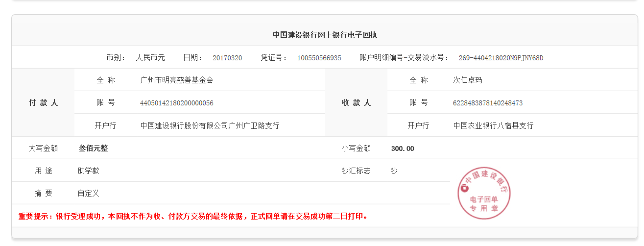Click payer account 44050142180200000056

coord(177,103)
